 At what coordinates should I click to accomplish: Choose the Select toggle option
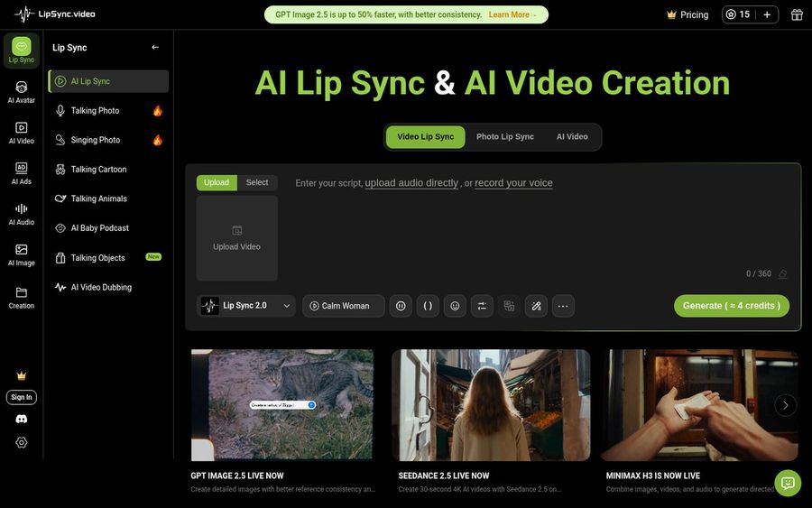coord(257,182)
